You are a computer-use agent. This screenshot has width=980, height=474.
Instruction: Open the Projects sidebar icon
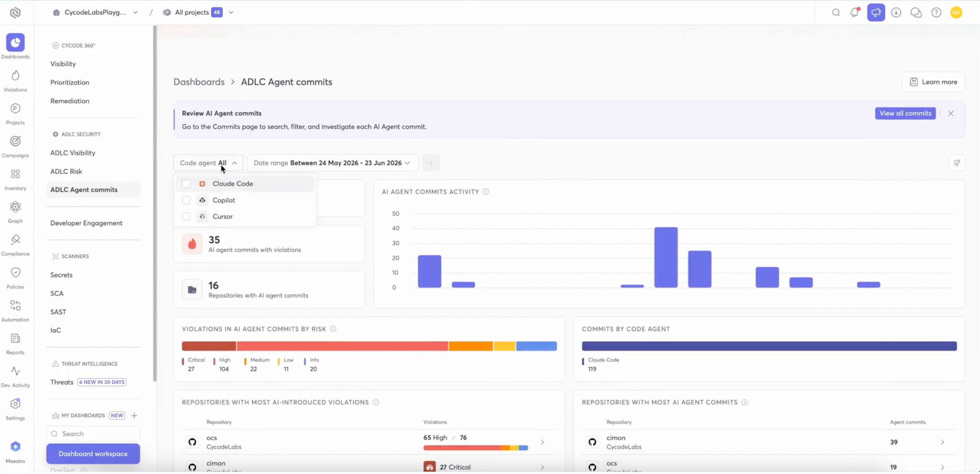pyautogui.click(x=15, y=109)
